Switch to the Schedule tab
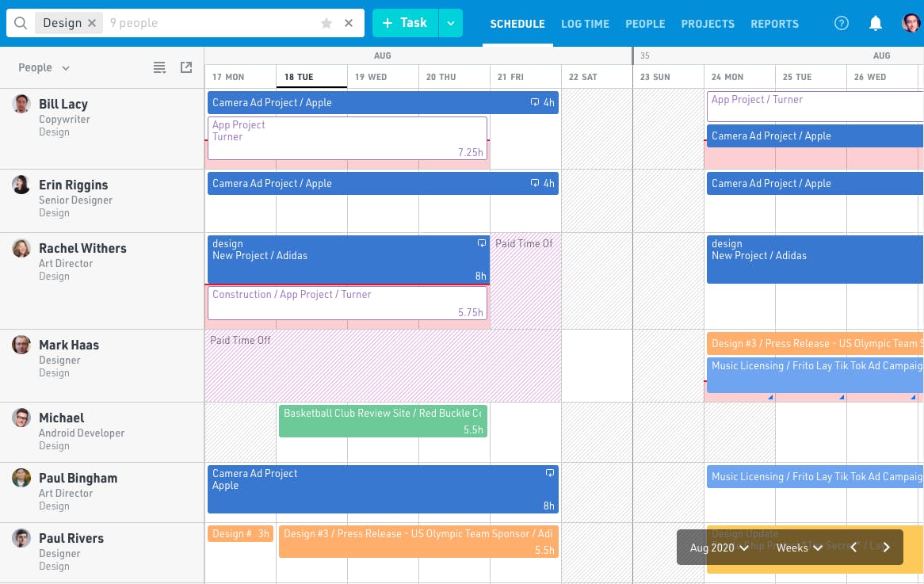This screenshot has height=584, width=924. [x=517, y=24]
